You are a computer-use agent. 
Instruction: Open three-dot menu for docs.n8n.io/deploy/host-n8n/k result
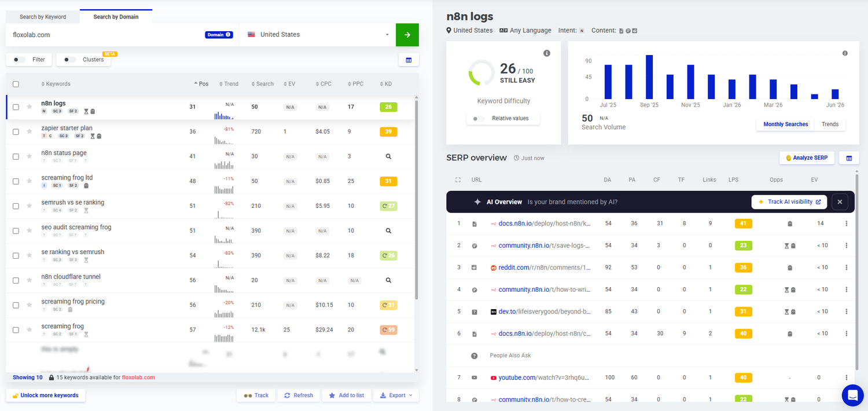tap(847, 223)
